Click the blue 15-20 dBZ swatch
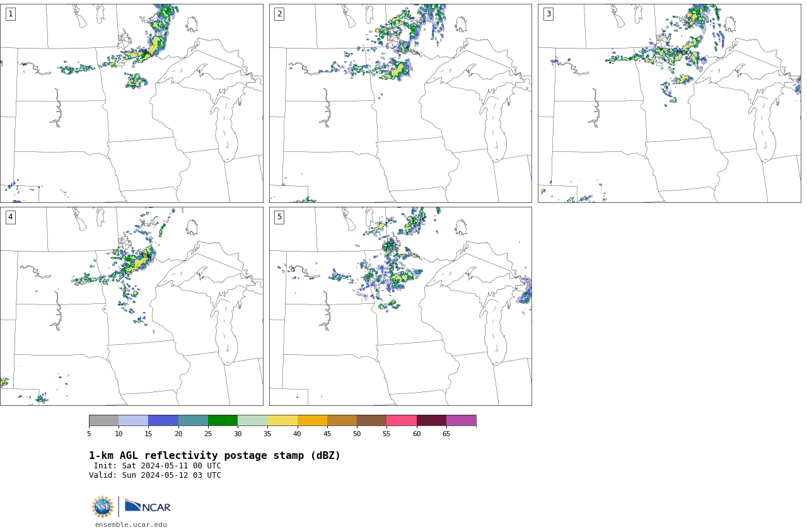Image resolution: width=807 pixels, height=532 pixels. pos(163,420)
